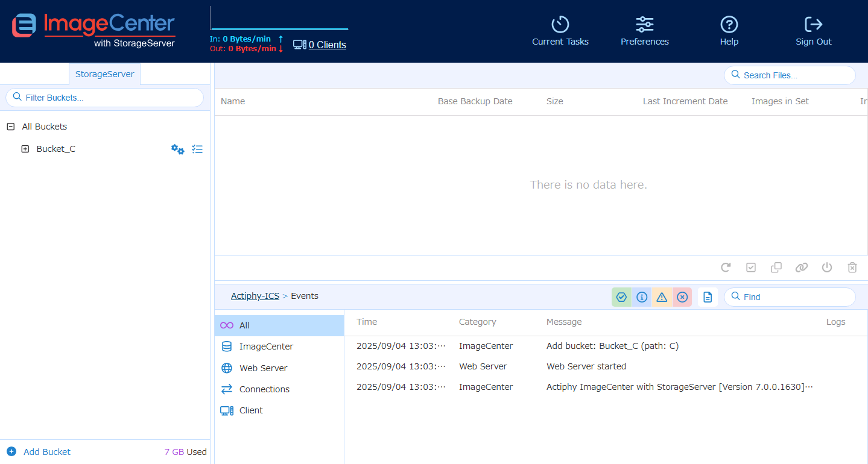Screen dimensions: 868x464
Task: Select the Web Server events category
Action: click(x=263, y=368)
